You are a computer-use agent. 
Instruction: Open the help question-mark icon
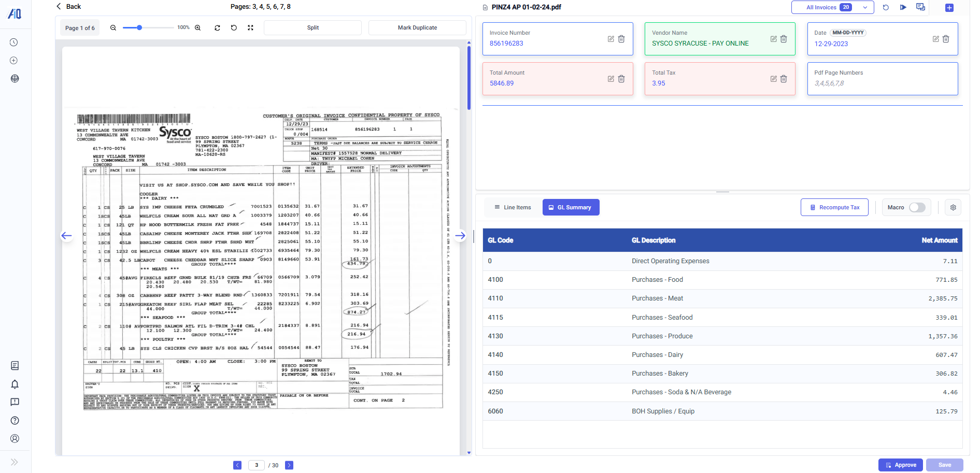15,421
